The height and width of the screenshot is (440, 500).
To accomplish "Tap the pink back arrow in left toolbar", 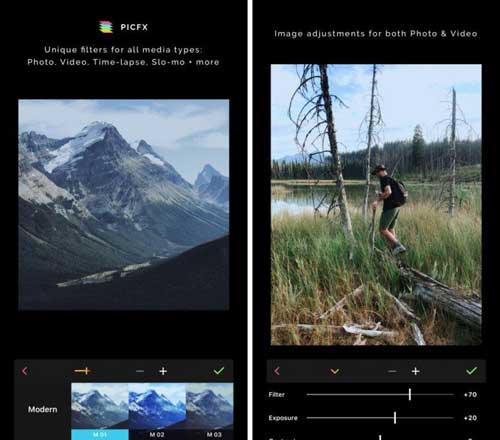I will point(25,371).
